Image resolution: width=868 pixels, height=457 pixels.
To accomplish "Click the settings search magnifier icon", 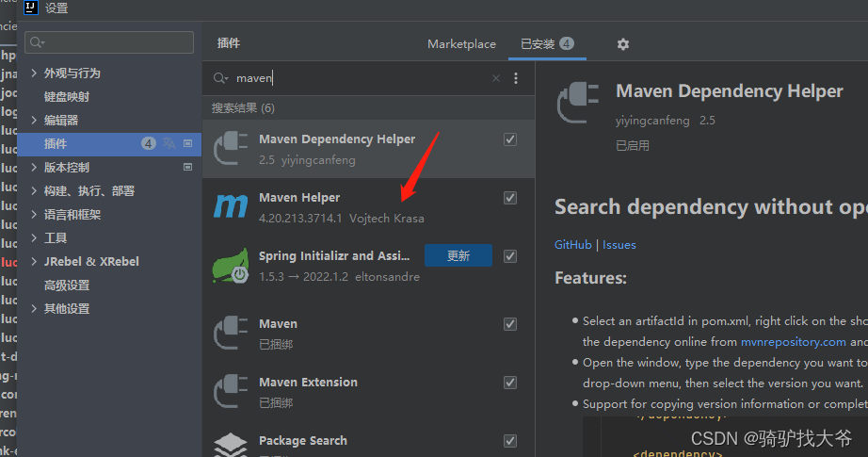I will [x=37, y=42].
